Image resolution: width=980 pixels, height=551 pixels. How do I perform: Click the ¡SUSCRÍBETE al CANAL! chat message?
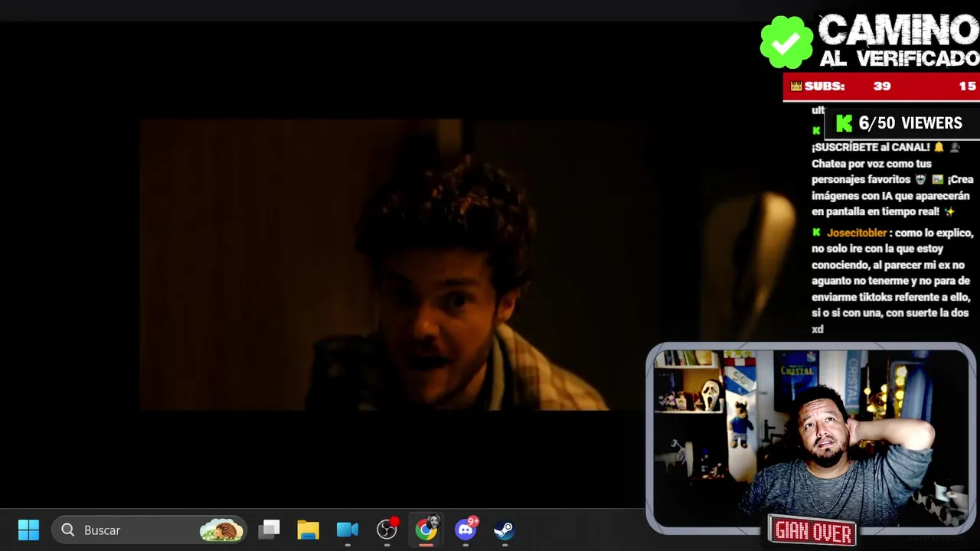[x=892, y=179]
